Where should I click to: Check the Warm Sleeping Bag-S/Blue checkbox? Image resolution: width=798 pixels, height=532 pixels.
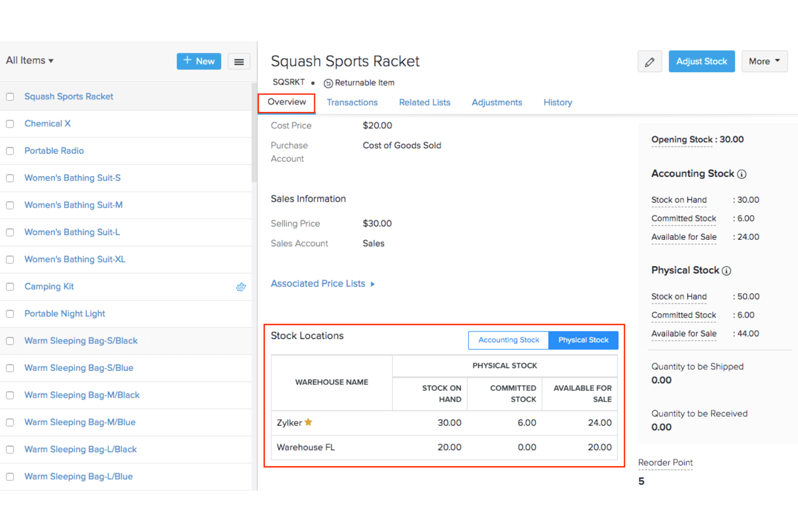[10, 368]
